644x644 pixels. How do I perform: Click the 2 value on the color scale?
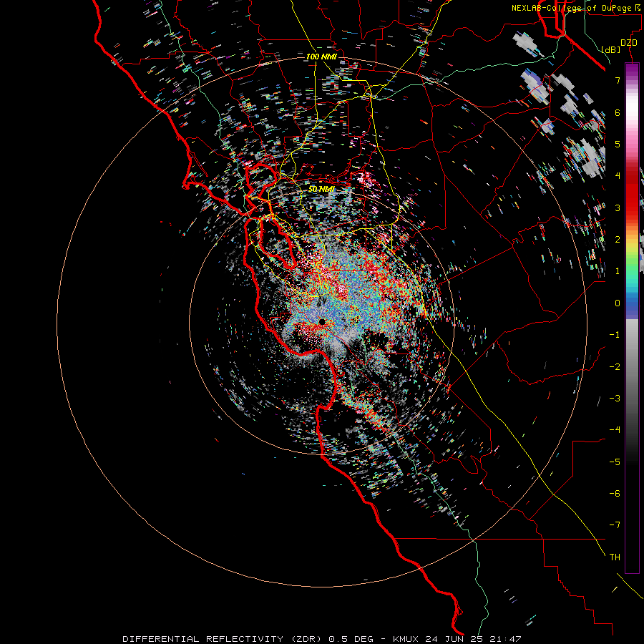coord(618,240)
